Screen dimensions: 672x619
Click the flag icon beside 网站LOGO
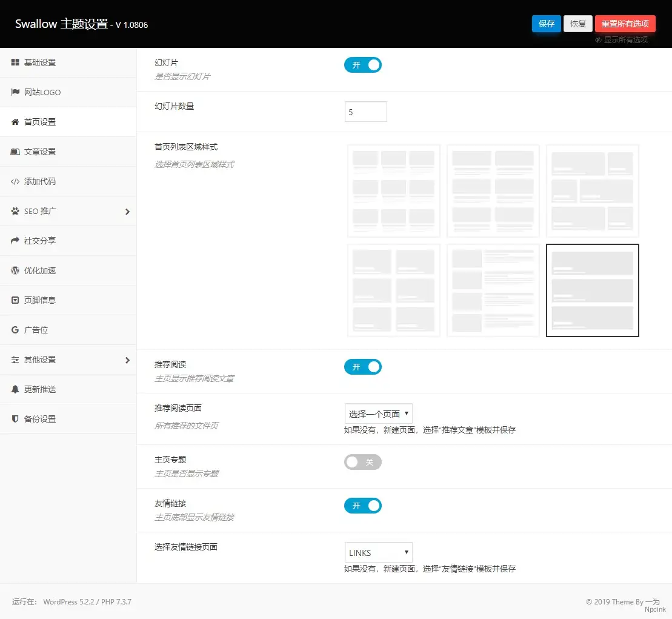coord(15,92)
